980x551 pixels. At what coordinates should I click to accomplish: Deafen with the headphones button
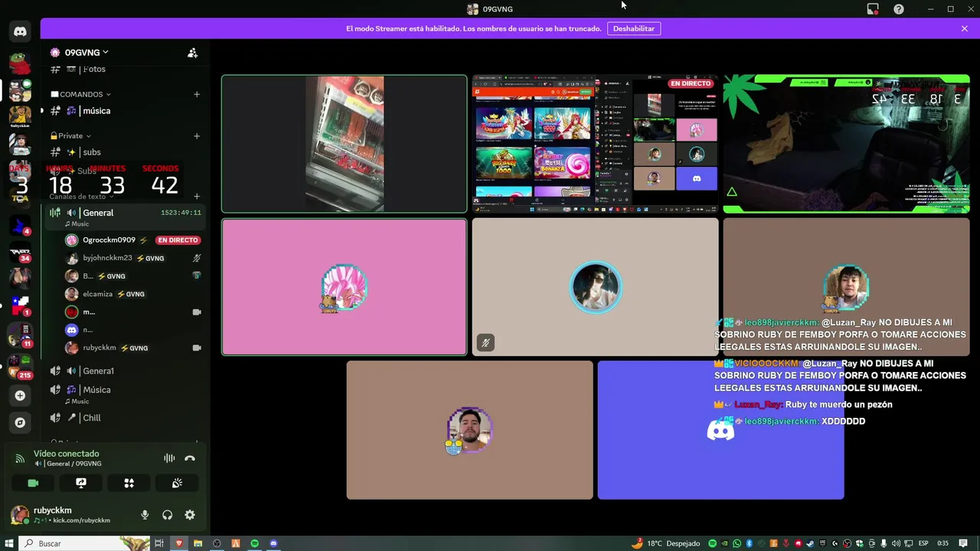pyautogui.click(x=168, y=515)
